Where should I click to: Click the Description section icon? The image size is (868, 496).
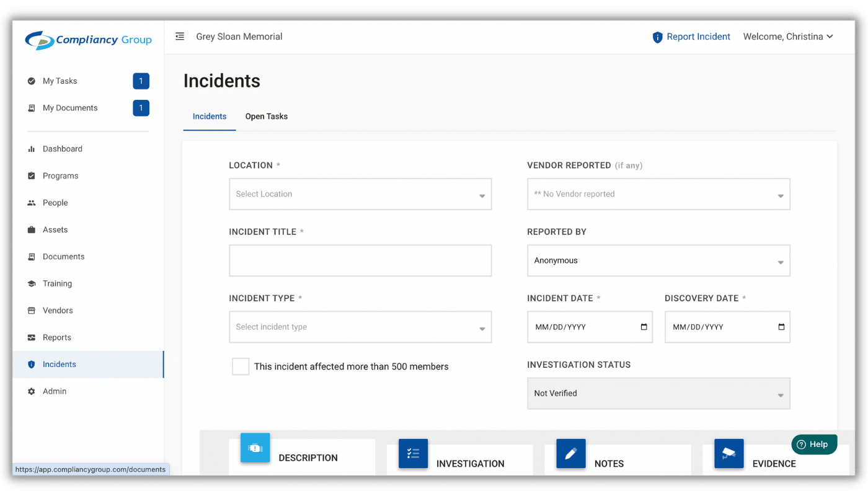pos(254,448)
